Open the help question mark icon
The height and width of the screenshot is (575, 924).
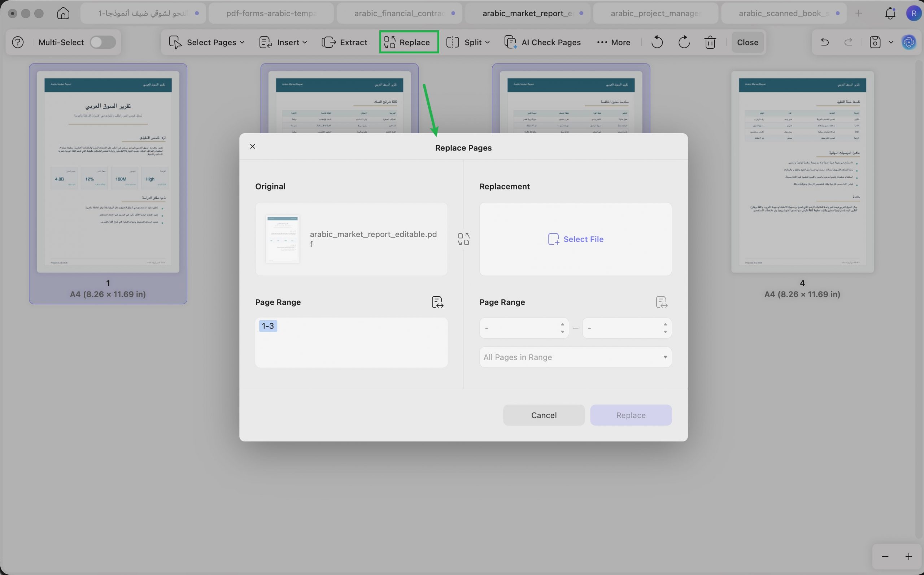pyautogui.click(x=18, y=42)
